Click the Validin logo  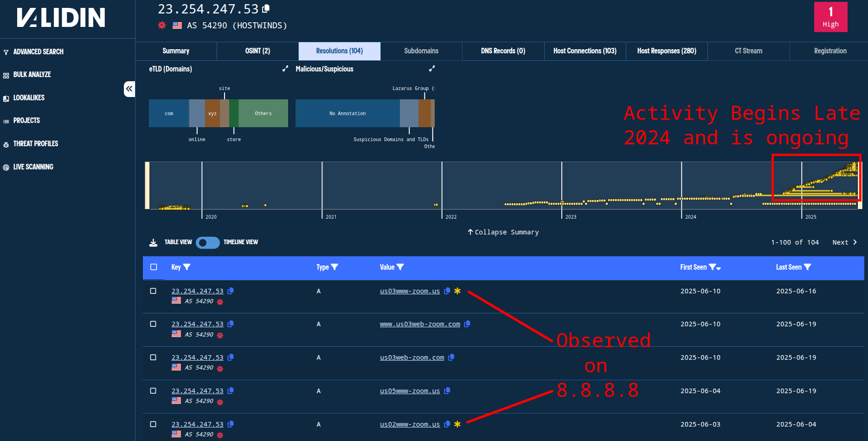pos(61,17)
